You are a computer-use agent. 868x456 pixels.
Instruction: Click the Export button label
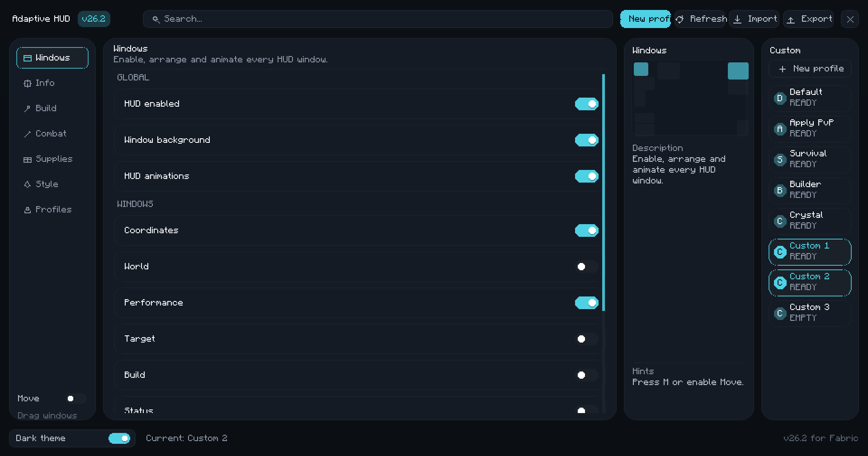[x=816, y=19]
